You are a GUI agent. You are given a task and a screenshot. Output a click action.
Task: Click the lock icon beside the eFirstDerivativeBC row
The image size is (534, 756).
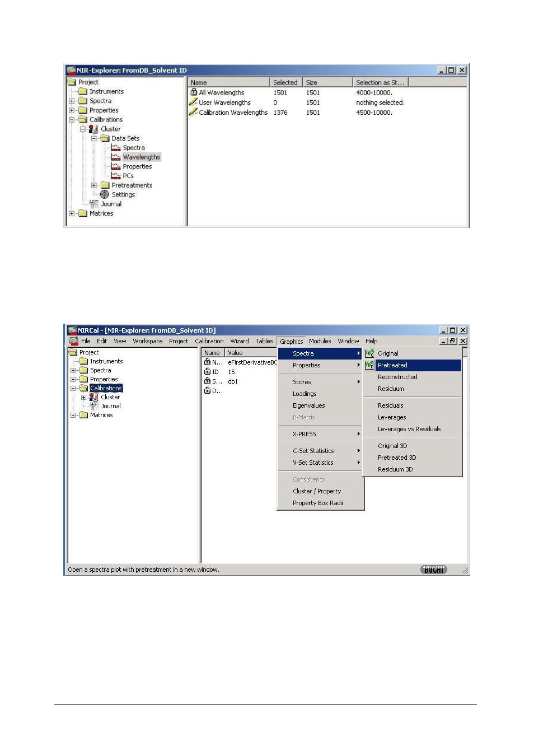coord(207,362)
